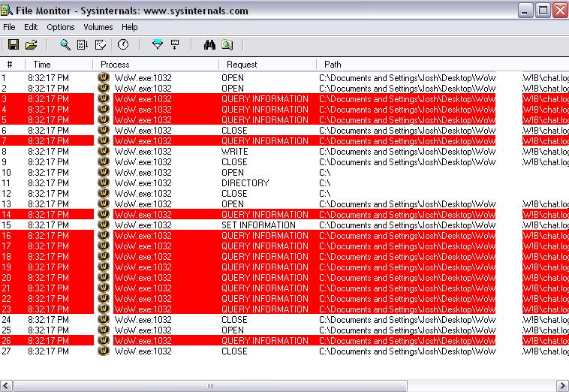This screenshot has height=392, width=569.
Task: Open the Volumes menu
Action: coord(98,27)
